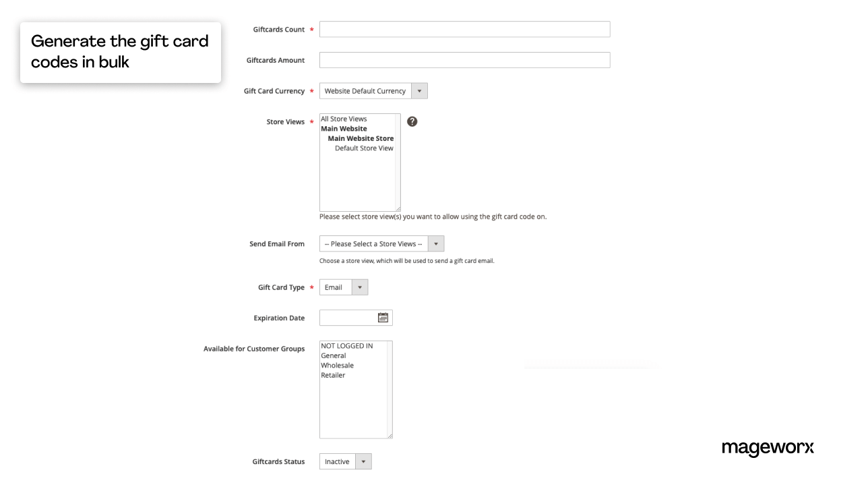Click the mageworx logo
The width and height of the screenshot is (868, 491).
coord(767,447)
